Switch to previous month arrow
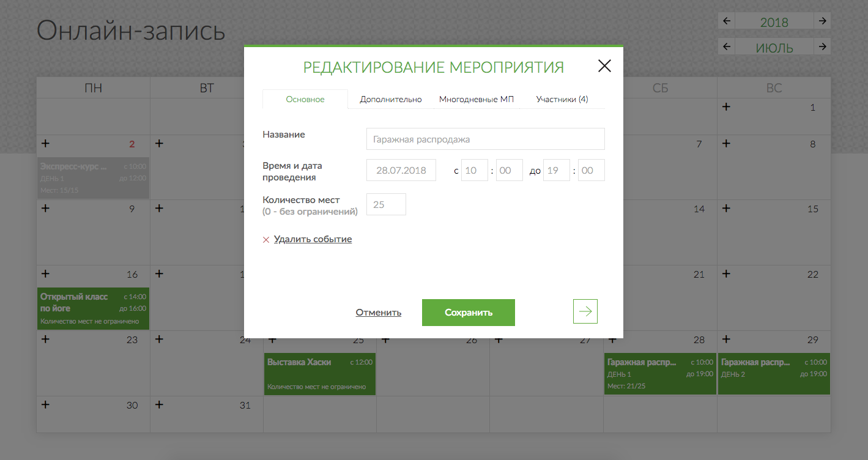The image size is (868, 460). click(x=727, y=46)
